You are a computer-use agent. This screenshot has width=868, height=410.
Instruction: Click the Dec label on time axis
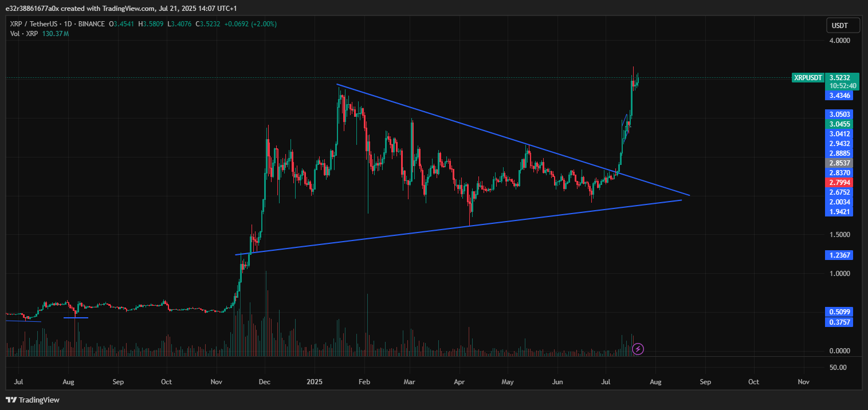coord(265,381)
